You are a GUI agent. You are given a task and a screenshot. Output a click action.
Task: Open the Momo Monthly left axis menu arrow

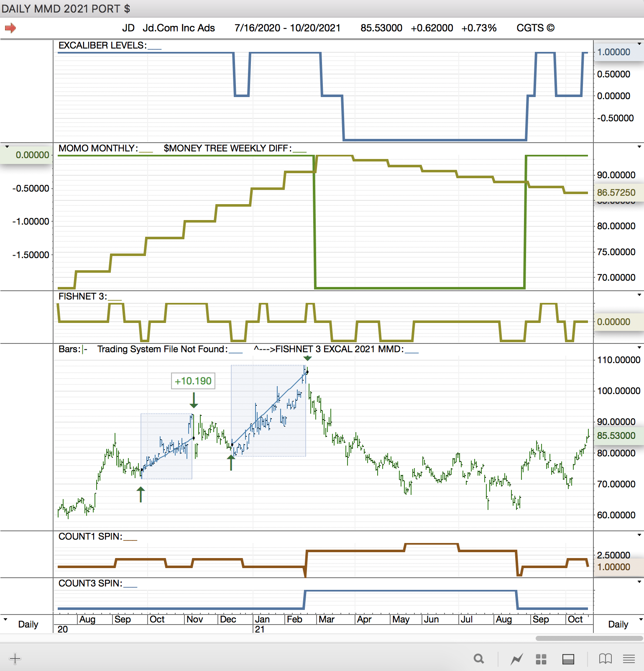click(7, 147)
